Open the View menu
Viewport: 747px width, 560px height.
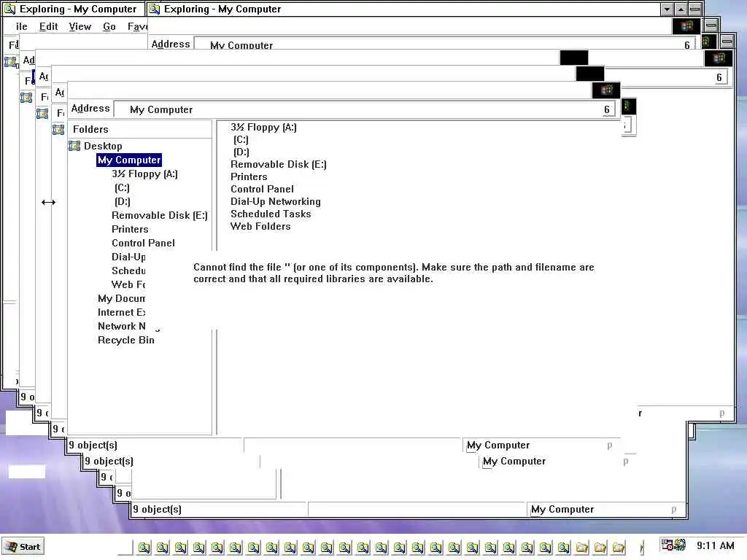80,27
